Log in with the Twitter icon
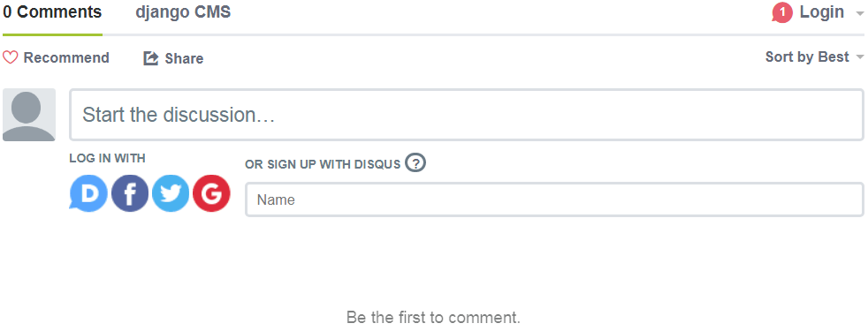This screenshot has width=868, height=331. (x=171, y=193)
